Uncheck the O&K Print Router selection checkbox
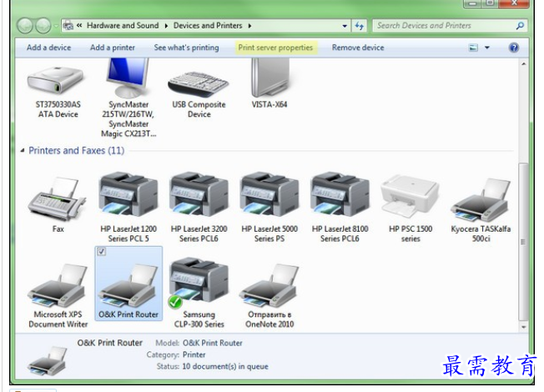The image size is (544, 392). pos(101,251)
